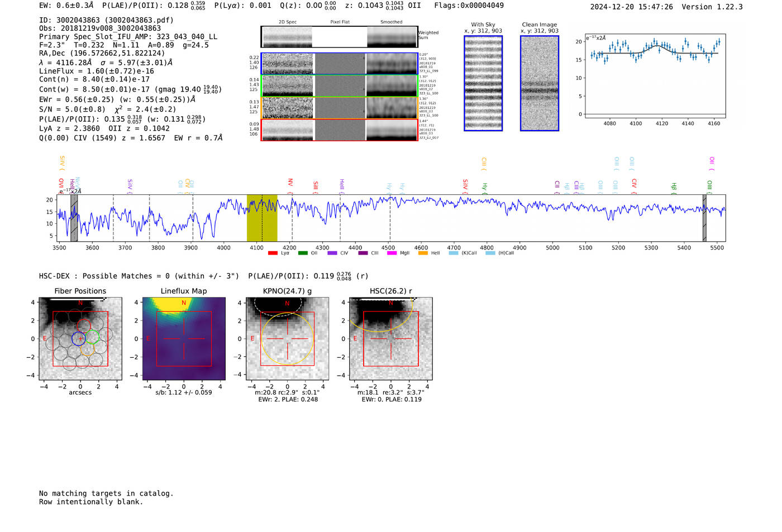This screenshot has height=532, width=782.
Task: Open the With Sky image thumbnail
Action: tap(483, 83)
